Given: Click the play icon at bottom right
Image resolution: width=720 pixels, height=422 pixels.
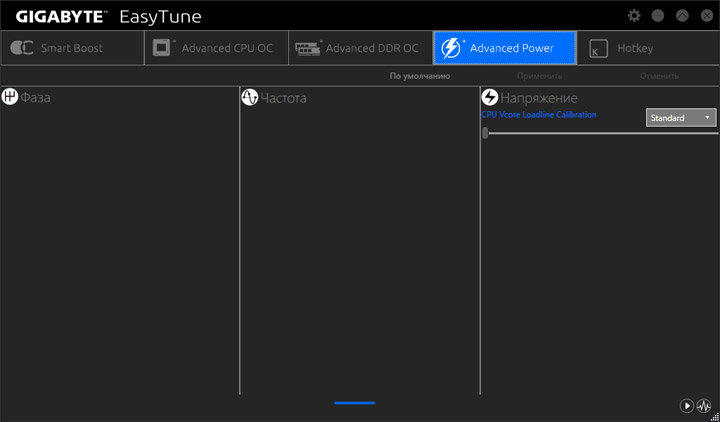Looking at the screenshot, I should point(686,406).
